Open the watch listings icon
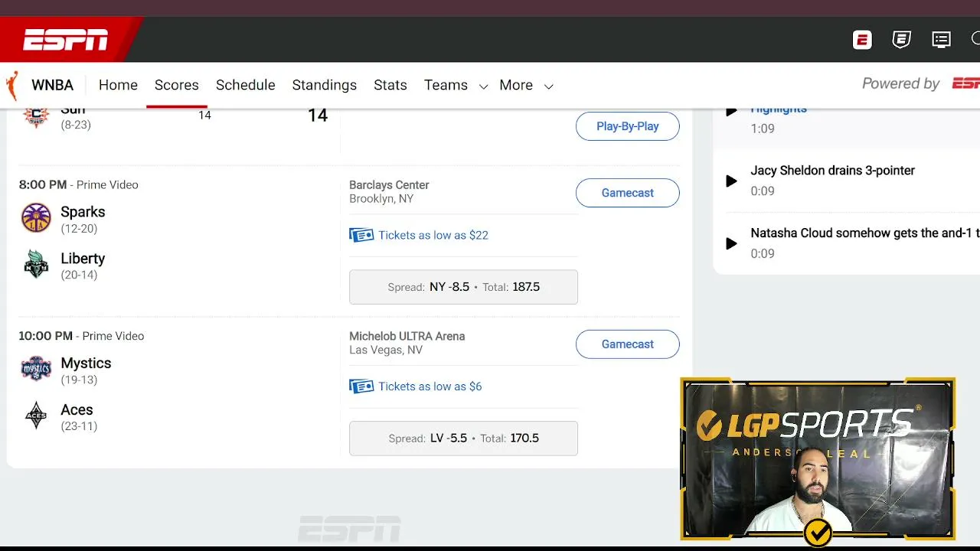 coord(941,40)
